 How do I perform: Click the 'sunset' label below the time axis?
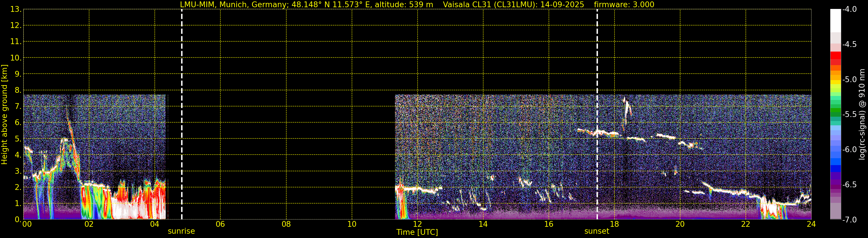597,231
